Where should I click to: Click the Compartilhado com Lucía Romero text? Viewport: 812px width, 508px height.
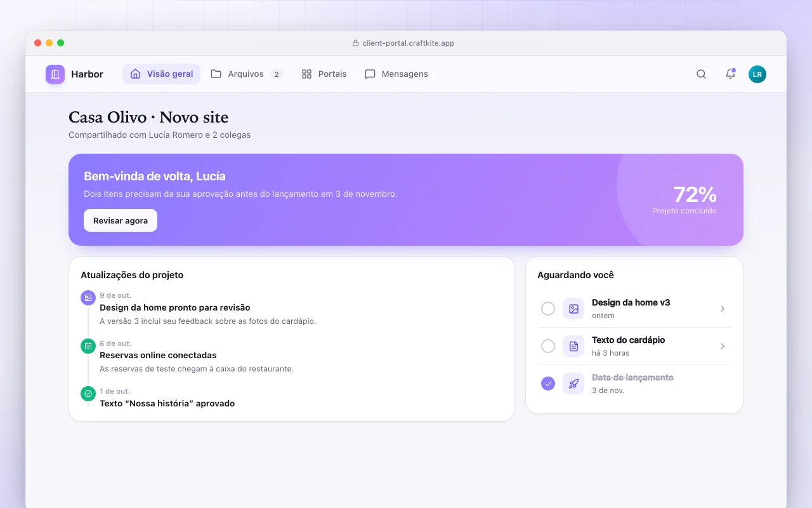[159, 135]
